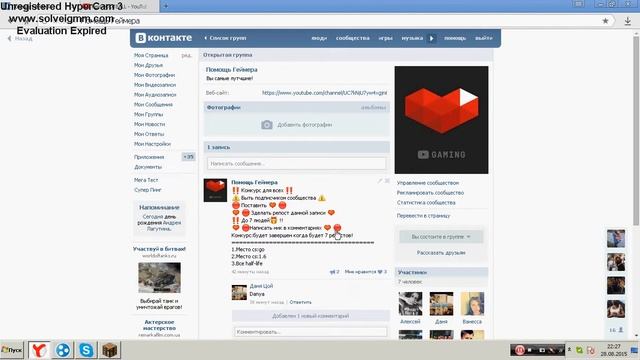Open Моя Страница in sidebar
640x360 pixels.
click(x=151, y=55)
